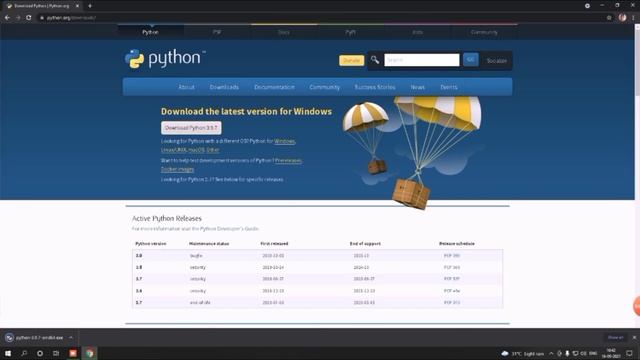Open the PEP link in the 3.7 row
Screen dimensions: 640x360
coord(451,279)
